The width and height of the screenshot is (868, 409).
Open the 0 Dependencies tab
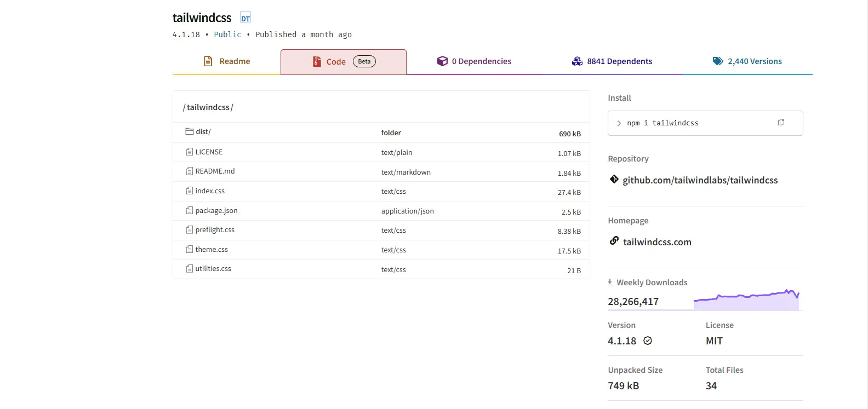[x=474, y=61]
